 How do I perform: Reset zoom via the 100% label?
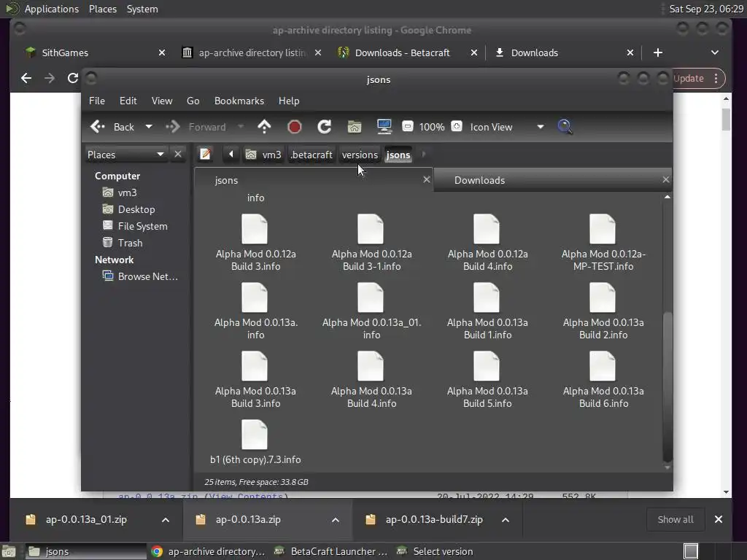[x=432, y=127]
